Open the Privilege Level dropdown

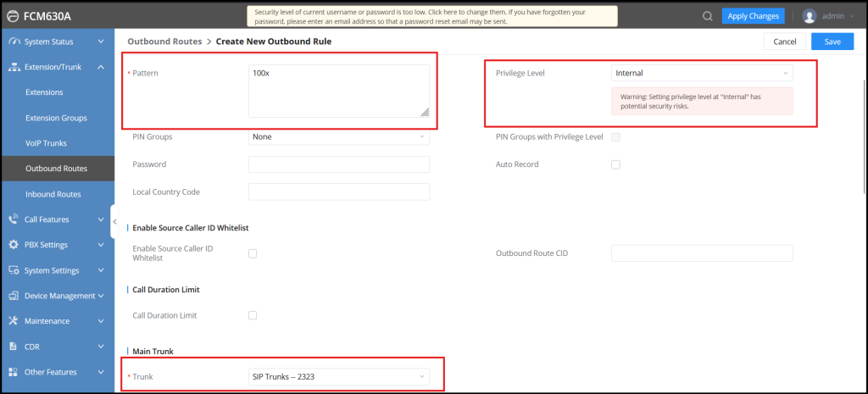702,74
